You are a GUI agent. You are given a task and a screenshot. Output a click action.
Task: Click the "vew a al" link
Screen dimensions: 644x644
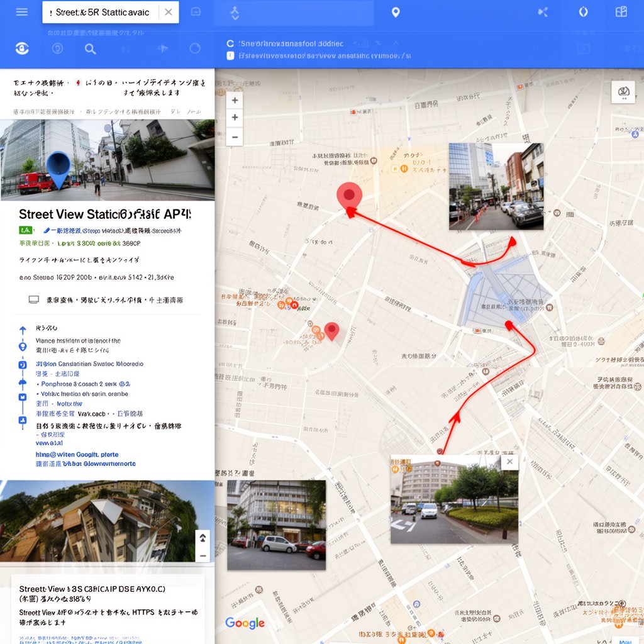point(49,443)
